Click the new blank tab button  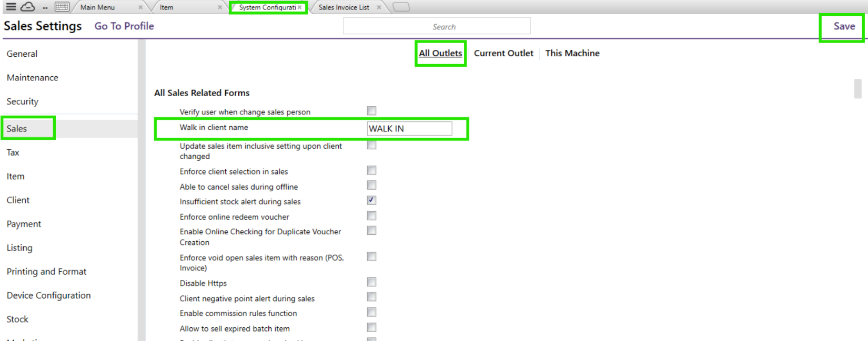(x=401, y=7)
